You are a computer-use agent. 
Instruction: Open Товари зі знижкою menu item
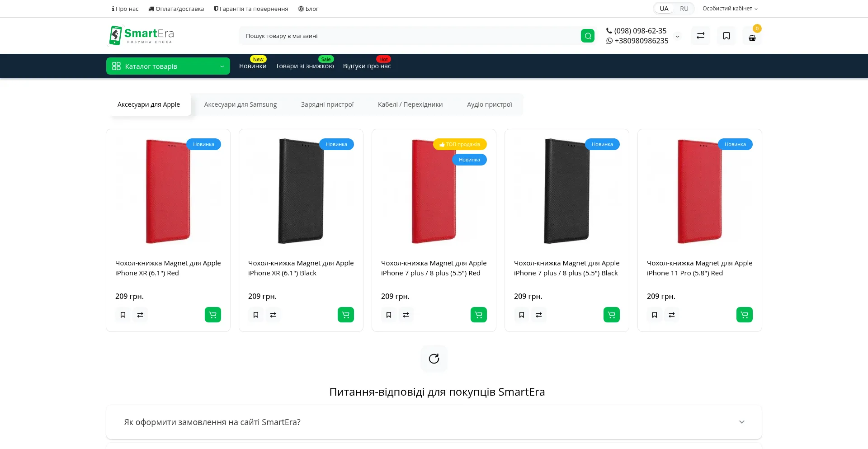305,66
